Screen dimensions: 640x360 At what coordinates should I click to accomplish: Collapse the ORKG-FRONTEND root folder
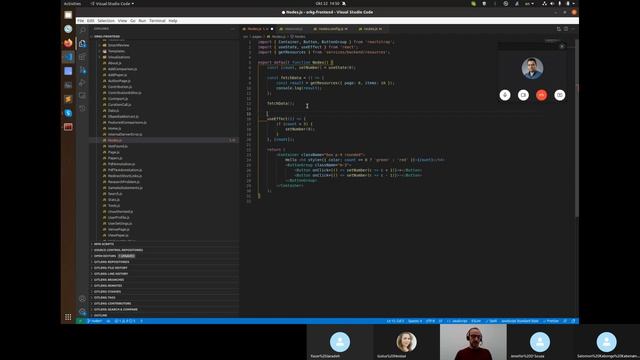(x=164, y=36)
